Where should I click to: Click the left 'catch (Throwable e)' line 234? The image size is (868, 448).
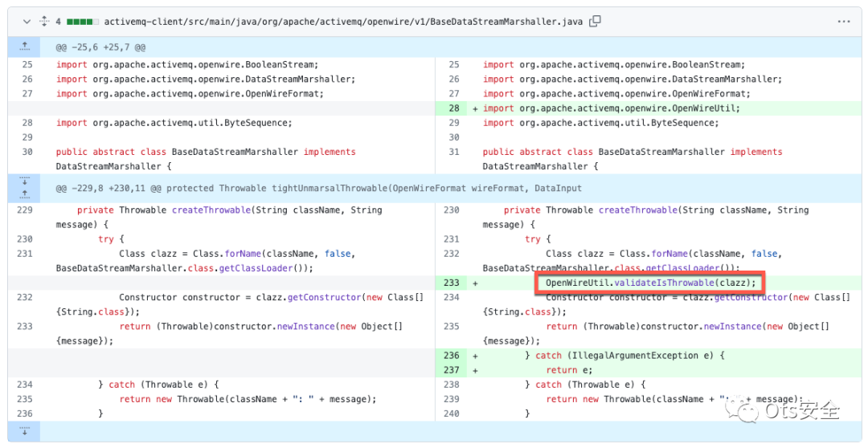158,385
